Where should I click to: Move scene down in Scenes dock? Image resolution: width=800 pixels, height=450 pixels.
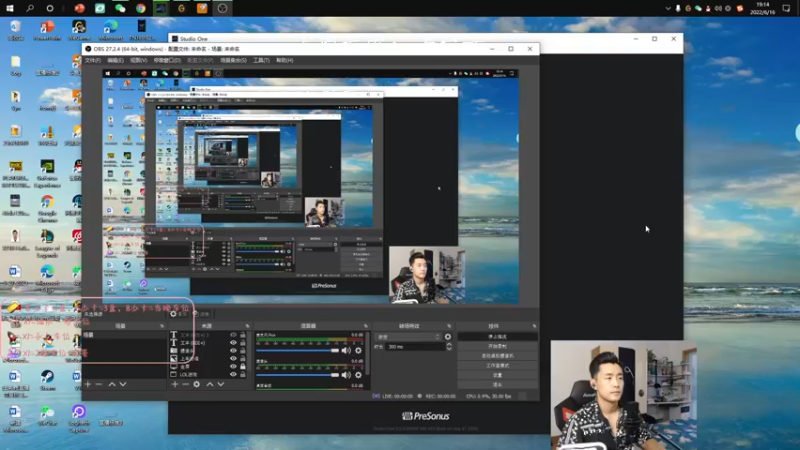(x=123, y=384)
